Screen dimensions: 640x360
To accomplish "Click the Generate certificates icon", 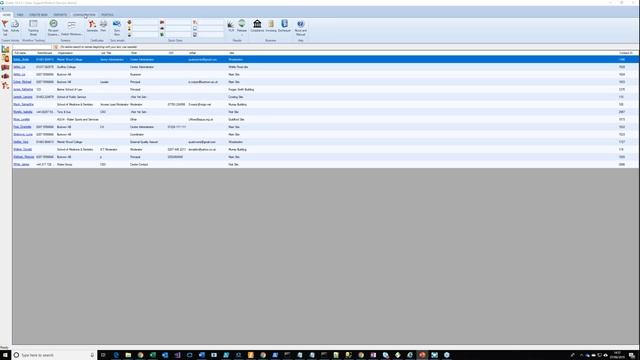I will (x=92, y=26).
